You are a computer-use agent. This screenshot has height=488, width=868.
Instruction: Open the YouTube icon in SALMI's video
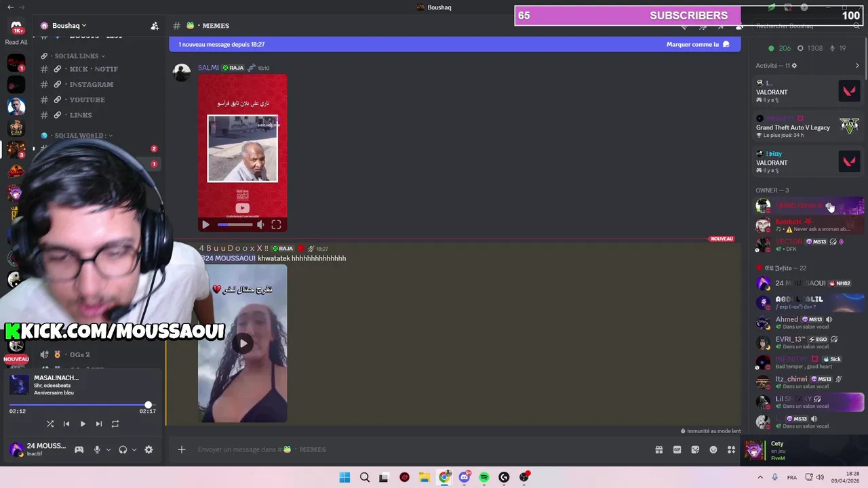[x=242, y=209]
